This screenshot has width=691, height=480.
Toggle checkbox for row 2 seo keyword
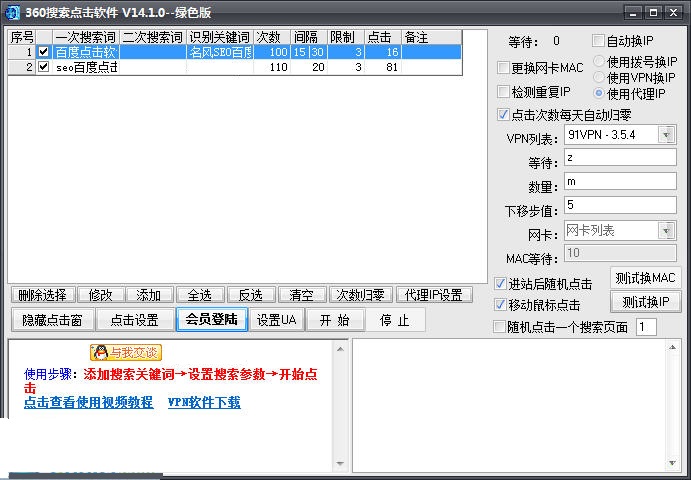pos(43,67)
